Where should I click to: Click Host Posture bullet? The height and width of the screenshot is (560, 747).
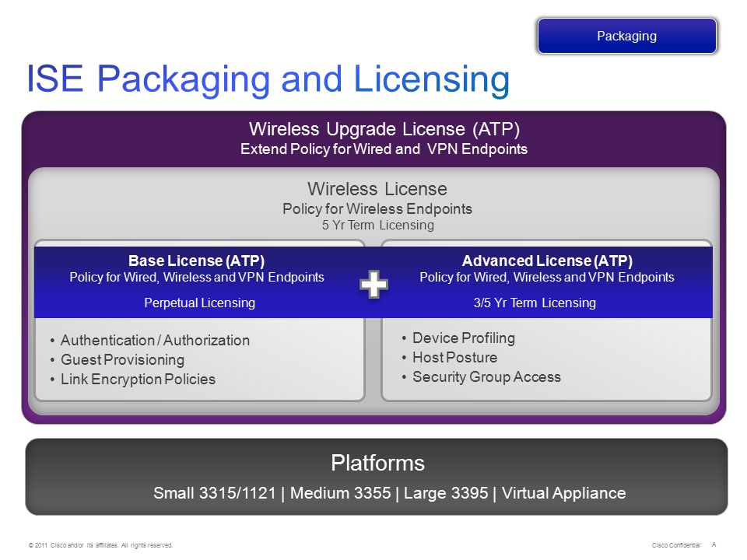coord(455,358)
